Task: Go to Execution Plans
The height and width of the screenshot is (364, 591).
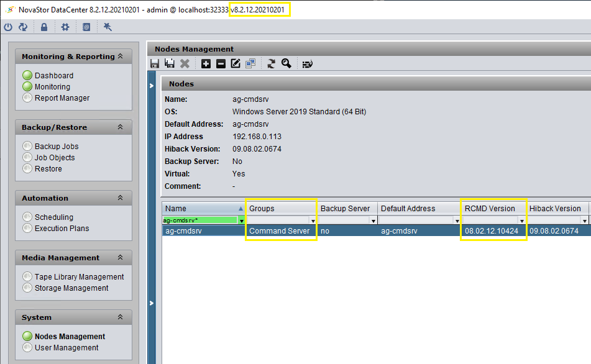Action: (62, 229)
